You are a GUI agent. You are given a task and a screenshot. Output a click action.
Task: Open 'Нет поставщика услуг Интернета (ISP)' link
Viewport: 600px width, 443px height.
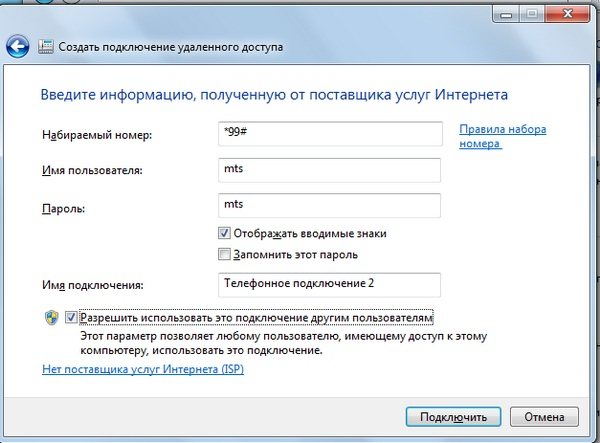[142, 369]
